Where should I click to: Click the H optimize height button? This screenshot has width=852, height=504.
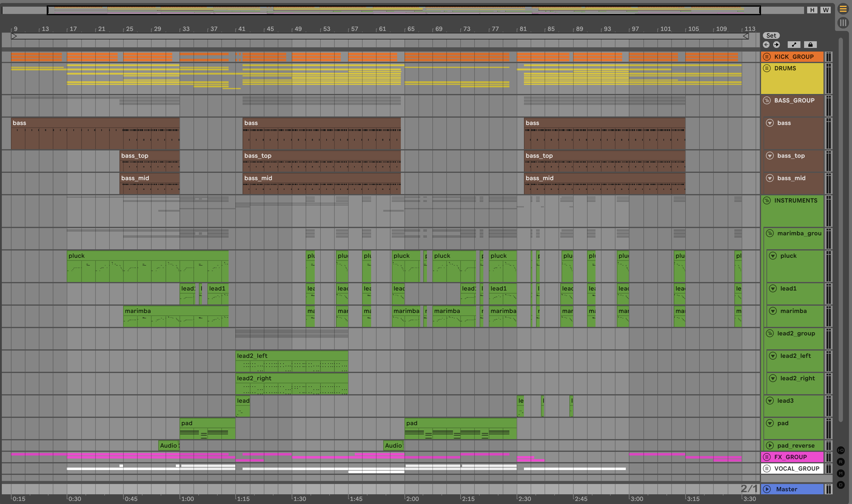pyautogui.click(x=812, y=10)
